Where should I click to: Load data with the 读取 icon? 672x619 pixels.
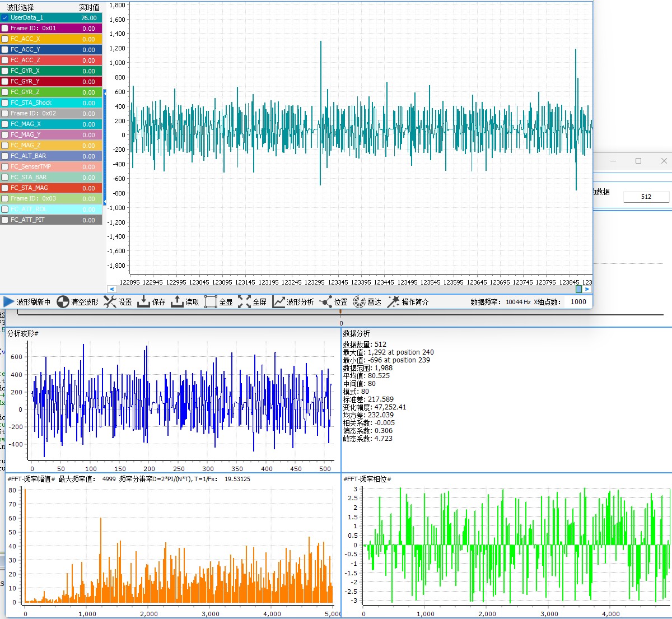(x=177, y=302)
